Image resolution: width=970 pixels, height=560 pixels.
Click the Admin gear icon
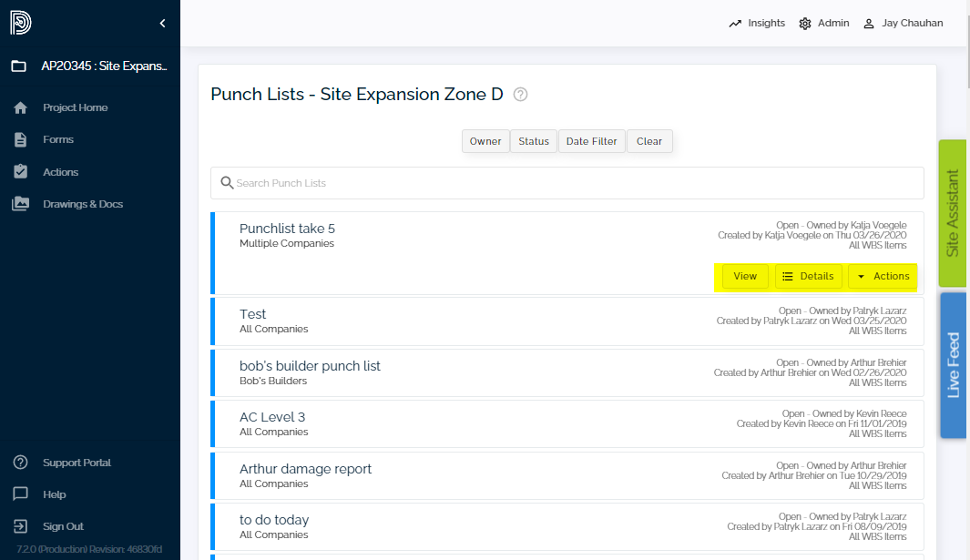[803, 23]
